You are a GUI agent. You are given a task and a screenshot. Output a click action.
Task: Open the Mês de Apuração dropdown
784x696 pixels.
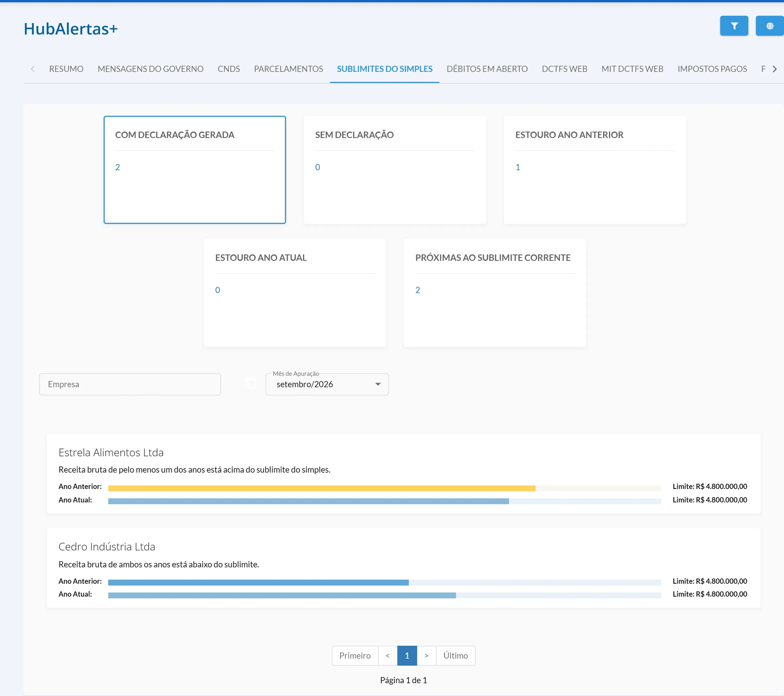click(327, 384)
